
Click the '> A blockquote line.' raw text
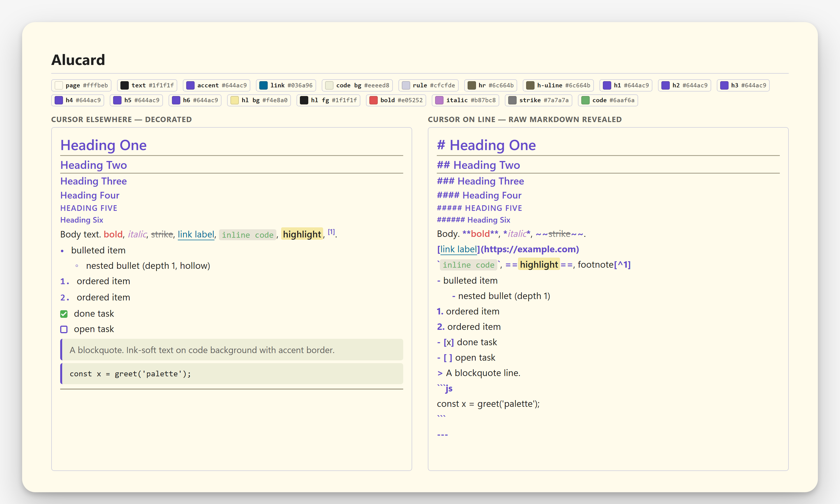[x=479, y=373]
